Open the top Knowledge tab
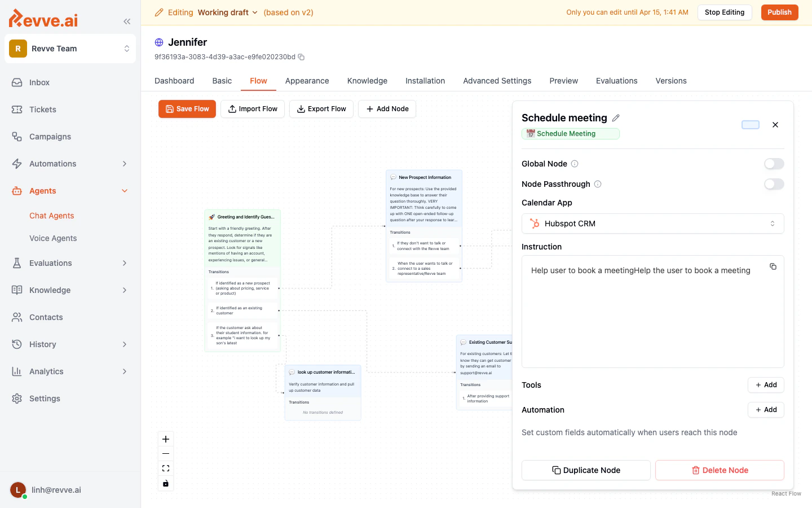 (x=367, y=81)
